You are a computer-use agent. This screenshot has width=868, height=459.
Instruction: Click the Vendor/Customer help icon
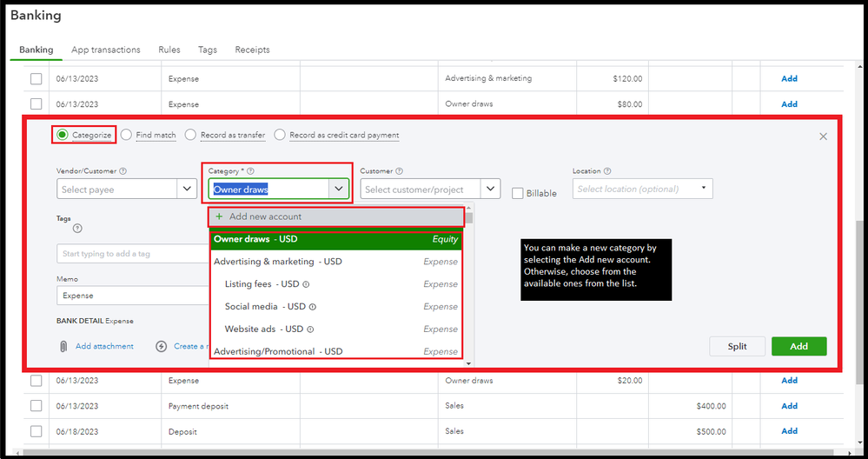click(x=123, y=171)
